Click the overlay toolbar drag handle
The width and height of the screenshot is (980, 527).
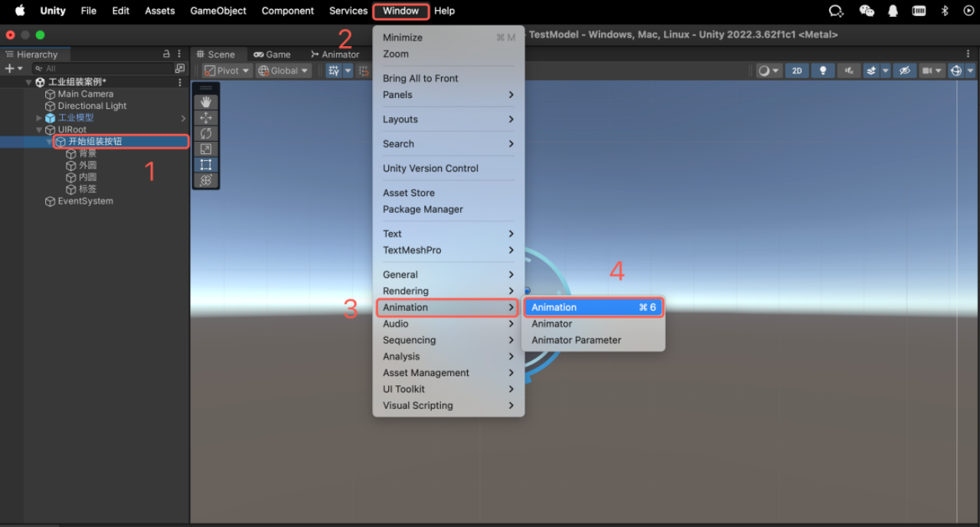pyautogui.click(x=206, y=88)
